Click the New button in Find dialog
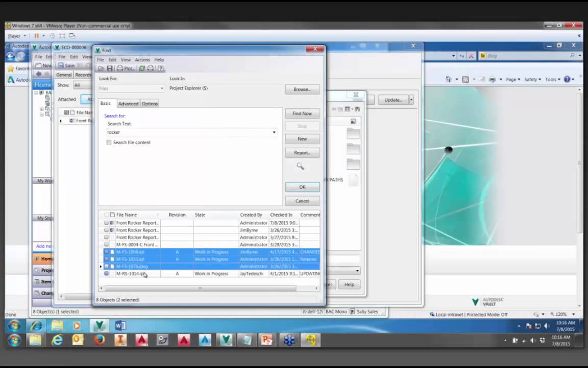The width and height of the screenshot is (588, 368). 302,139
